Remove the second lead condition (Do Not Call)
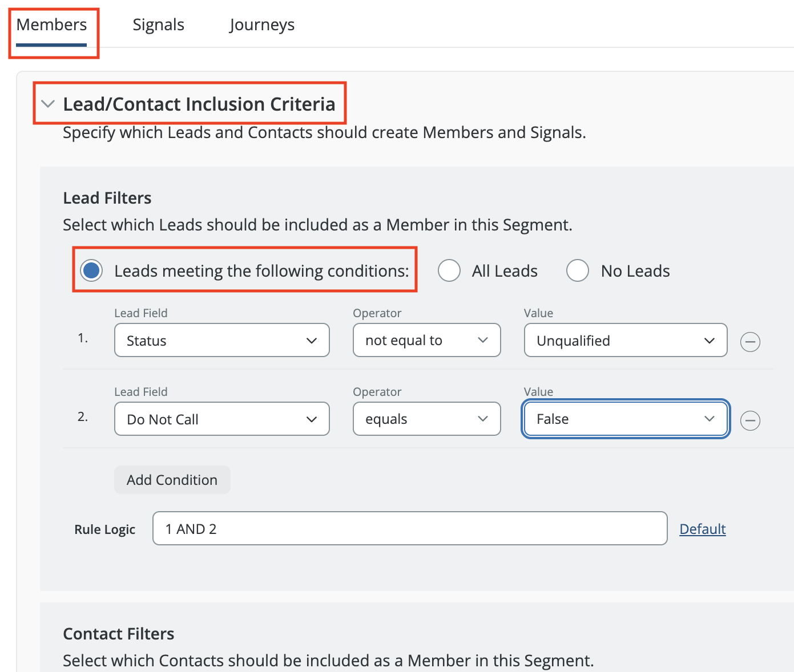The image size is (794, 672). (749, 420)
